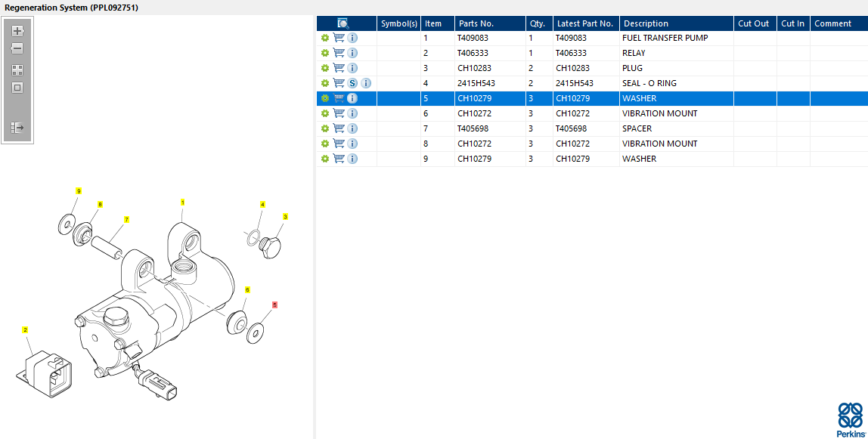Sort by Description column header
The width and height of the screenshot is (868, 439).
677,23
